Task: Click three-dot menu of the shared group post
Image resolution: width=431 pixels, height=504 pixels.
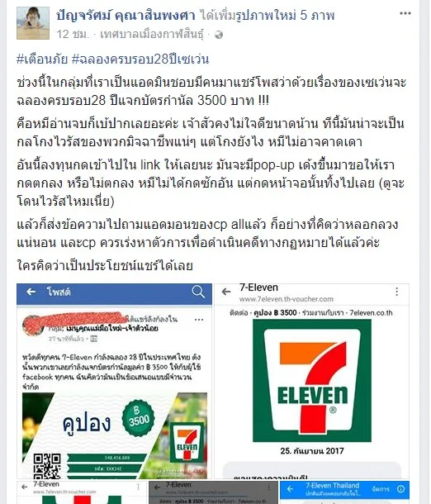Action: 199,320
